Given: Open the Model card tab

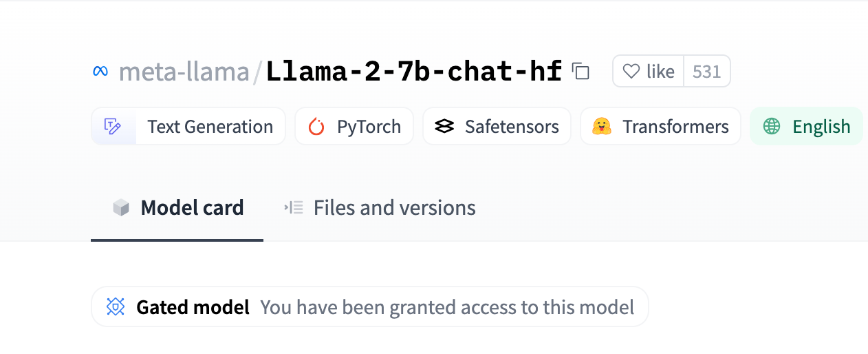Looking at the screenshot, I should (177, 208).
